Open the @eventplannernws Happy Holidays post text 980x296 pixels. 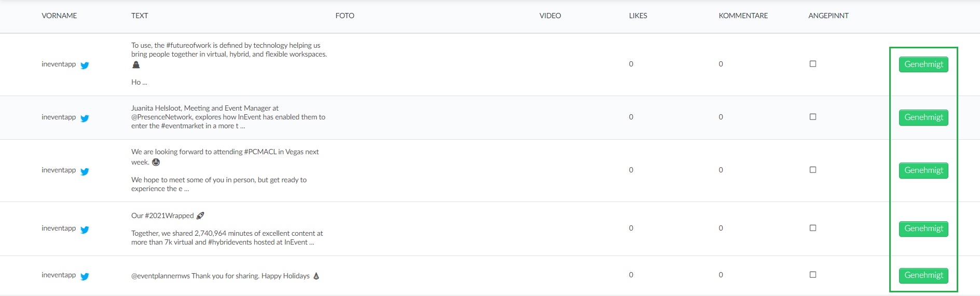coord(225,276)
